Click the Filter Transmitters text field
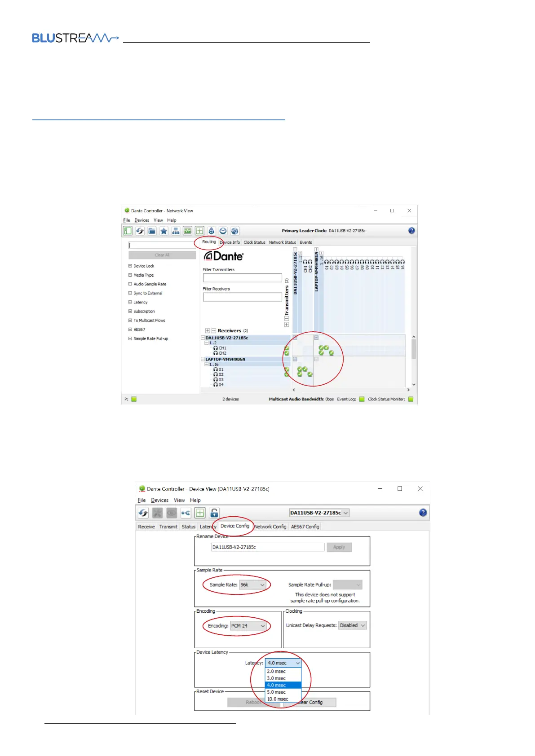 [242, 278]
